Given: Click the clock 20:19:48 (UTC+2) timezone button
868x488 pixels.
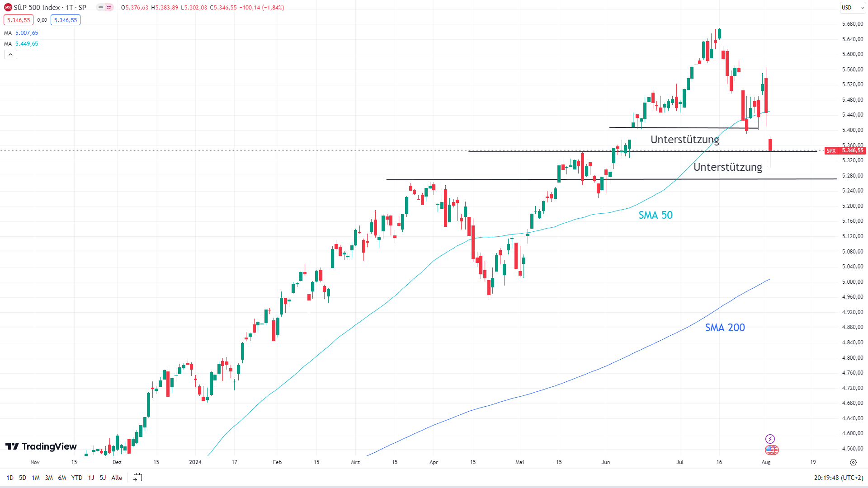Looking at the screenshot, I should pyautogui.click(x=839, y=478).
